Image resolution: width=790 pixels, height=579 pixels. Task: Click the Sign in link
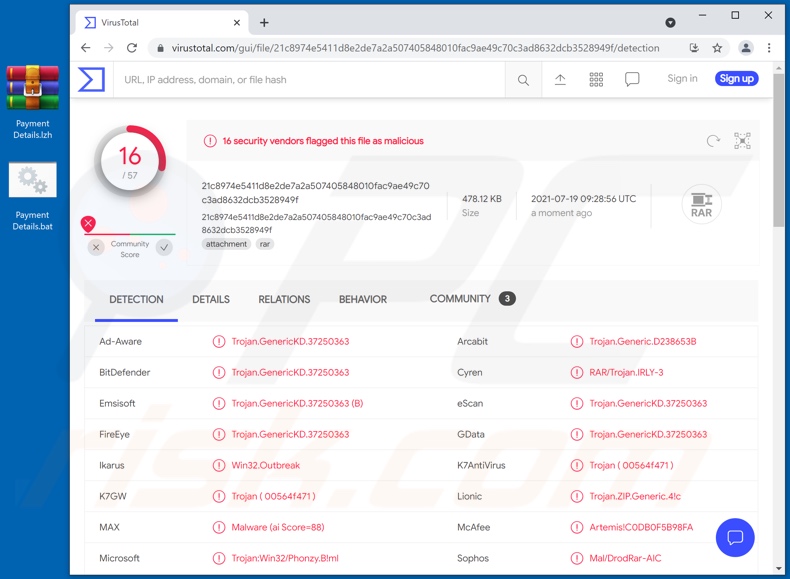click(x=682, y=79)
